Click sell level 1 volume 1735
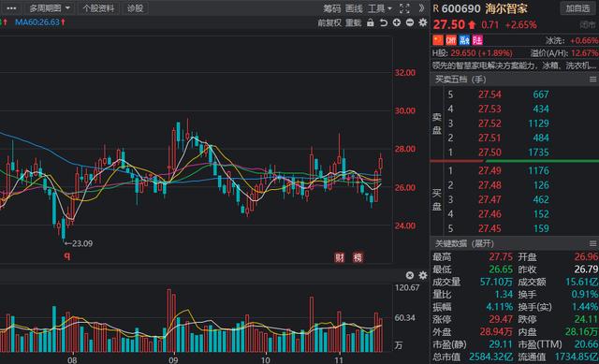Viewport: 599px width, 364px height. (538, 153)
